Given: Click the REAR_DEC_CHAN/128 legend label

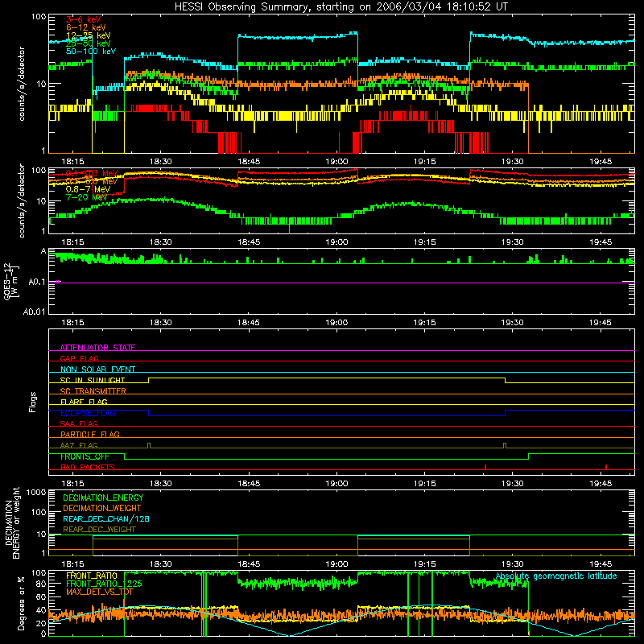Looking at the screenshot, I should pos(106,518).
